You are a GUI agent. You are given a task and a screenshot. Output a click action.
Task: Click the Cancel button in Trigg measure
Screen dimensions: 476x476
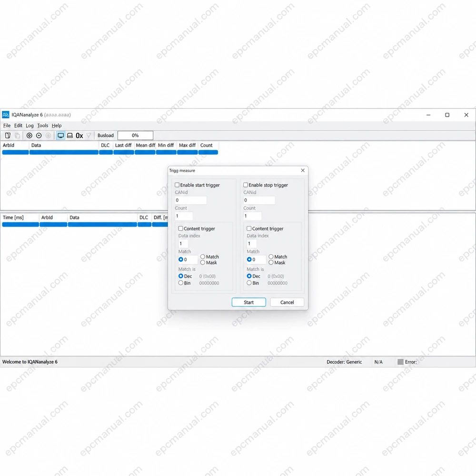pyautogui.click(x=287, y=302)
